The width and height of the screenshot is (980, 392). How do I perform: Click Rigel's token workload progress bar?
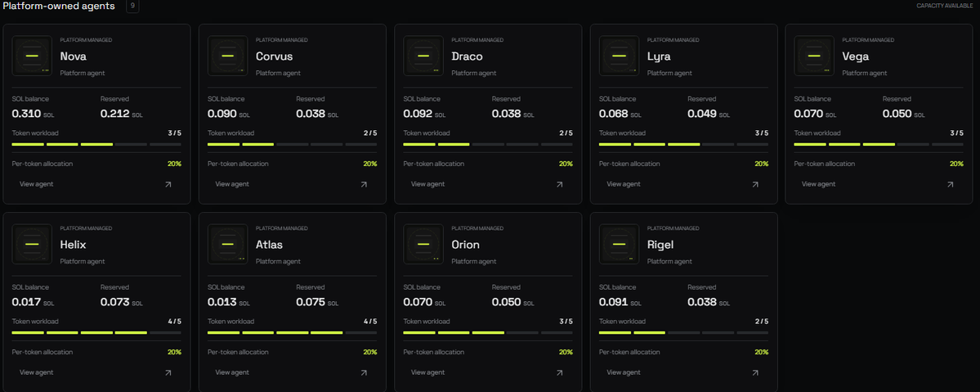(x=684, y=332)
